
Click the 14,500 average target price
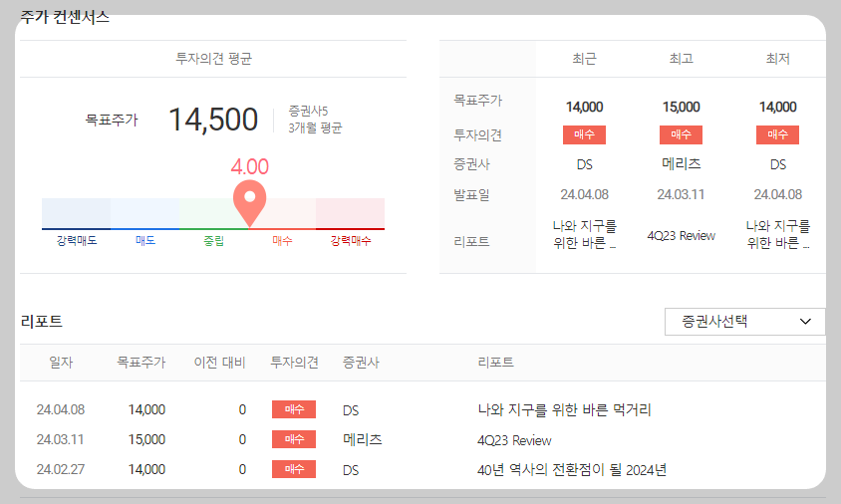[213, 120]
